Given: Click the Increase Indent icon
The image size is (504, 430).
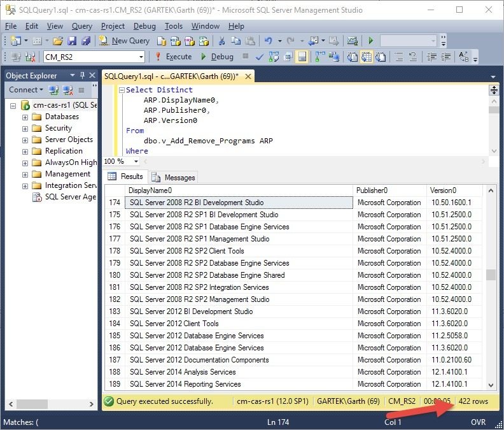Looking at the screenshot, I should pyautogui.click(x=446, y=57).
